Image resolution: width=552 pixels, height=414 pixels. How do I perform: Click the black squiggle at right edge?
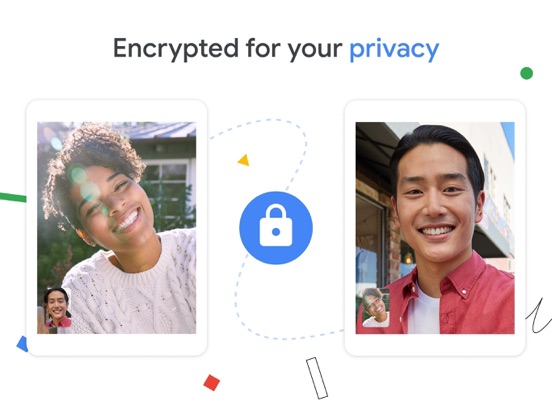pos(539,315)
